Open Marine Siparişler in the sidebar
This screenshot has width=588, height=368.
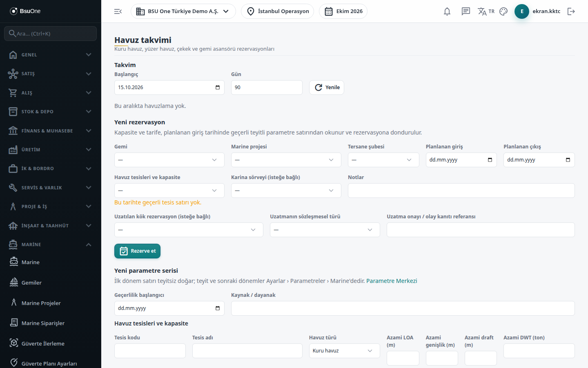51,323
